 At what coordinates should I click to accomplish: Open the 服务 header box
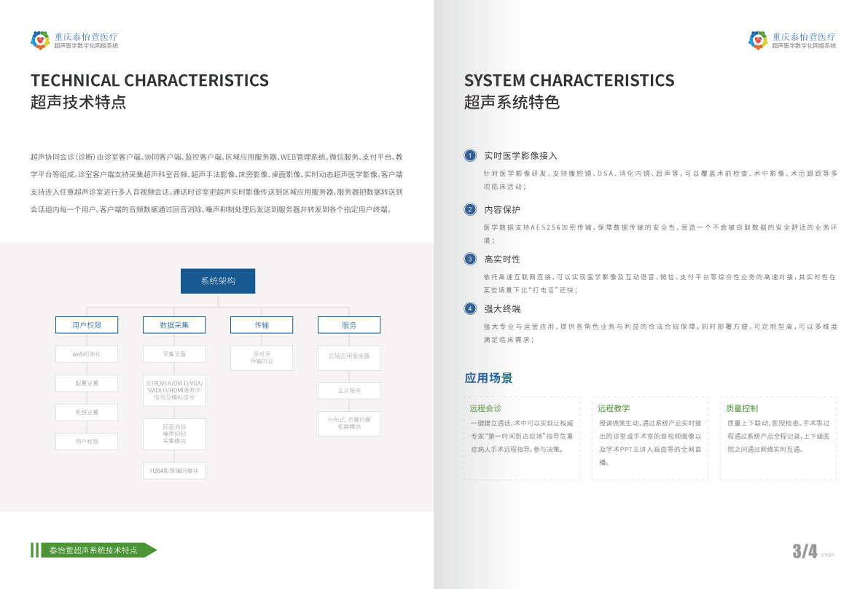click(x=348, y=325)
